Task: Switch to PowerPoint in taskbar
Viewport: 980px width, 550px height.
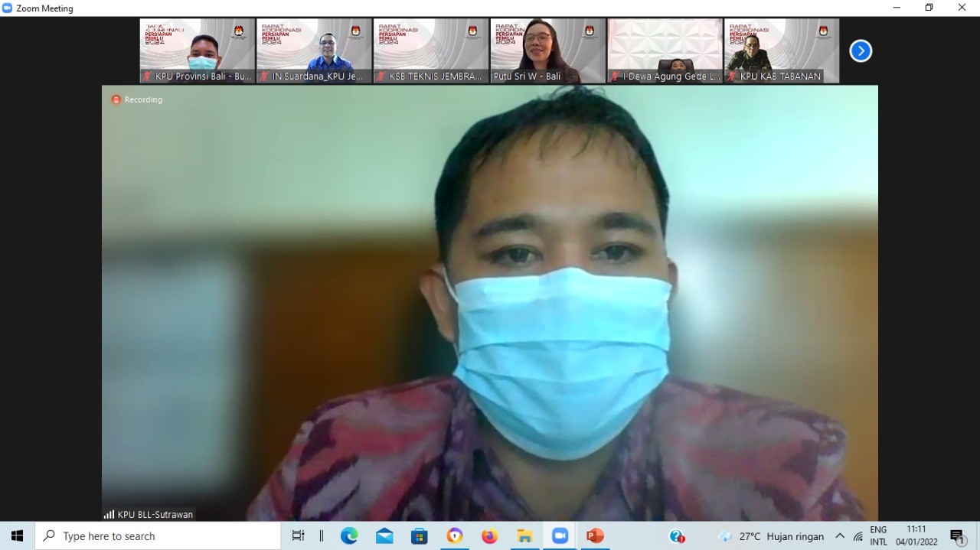Action: 595,536
